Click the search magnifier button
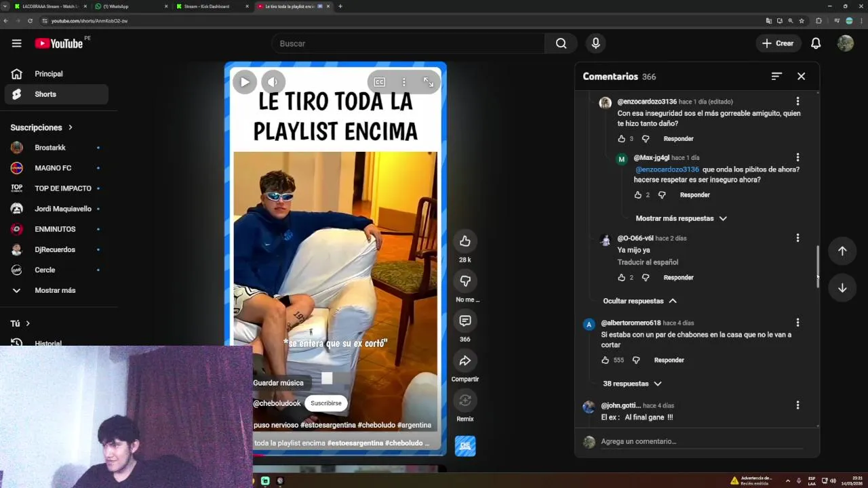The image size is (868, 488). [x=561, y=43]
